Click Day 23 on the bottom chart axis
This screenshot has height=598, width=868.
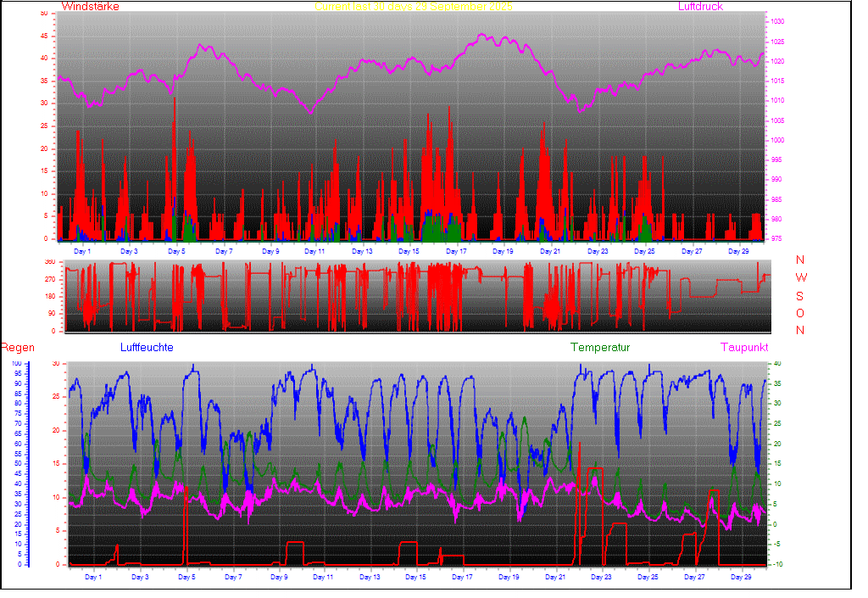601,577
